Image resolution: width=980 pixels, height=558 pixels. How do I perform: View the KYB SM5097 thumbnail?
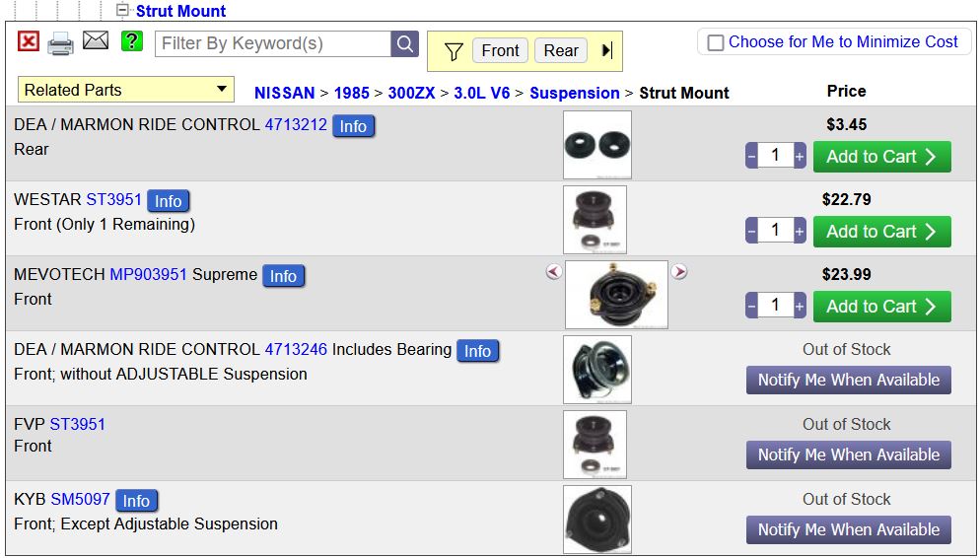point(597,520)
